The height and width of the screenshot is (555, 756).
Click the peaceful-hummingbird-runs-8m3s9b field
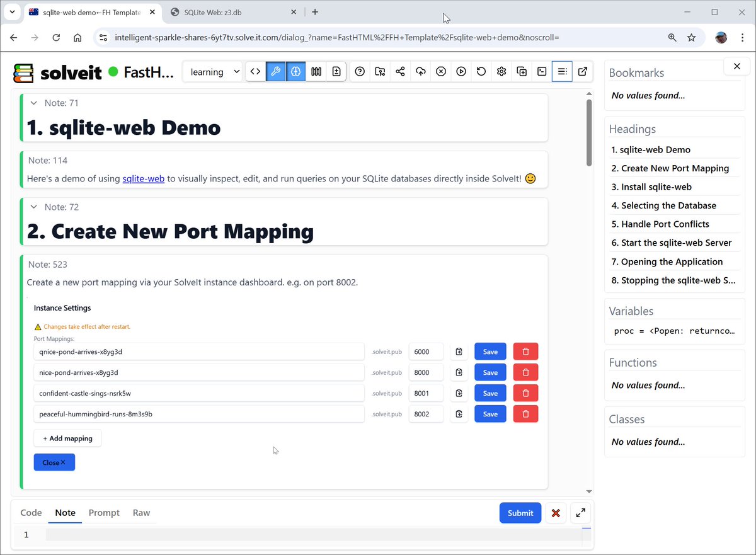point(199,414)
